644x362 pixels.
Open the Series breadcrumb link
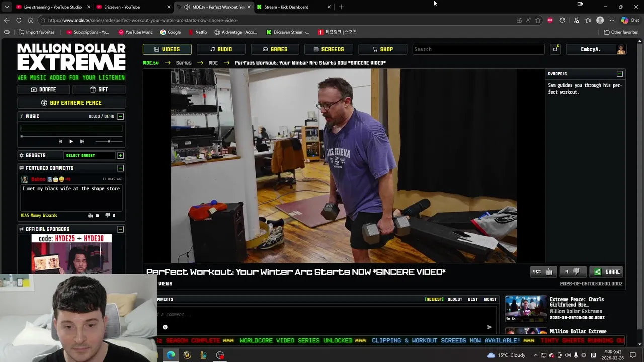184,63
